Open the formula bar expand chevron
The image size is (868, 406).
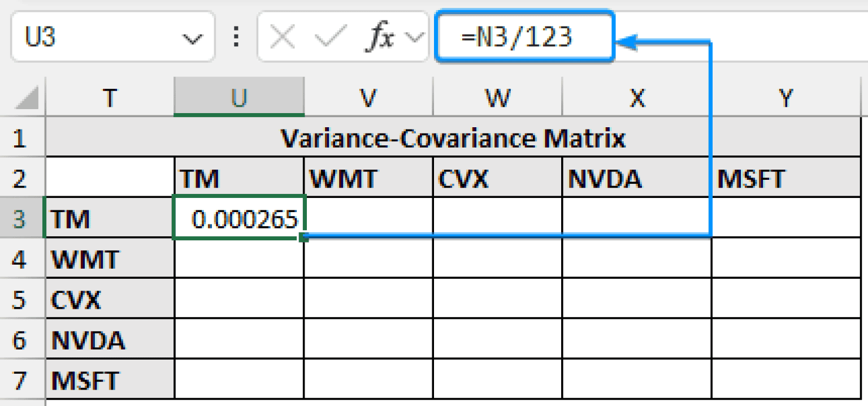coord(415,36)
